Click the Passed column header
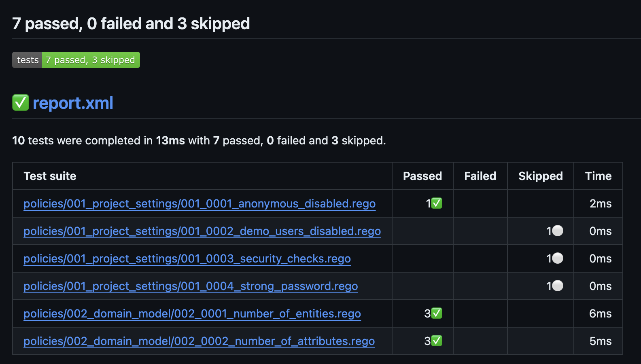The height and width of the screenshot is (364, 641). [x=422, y=176]
